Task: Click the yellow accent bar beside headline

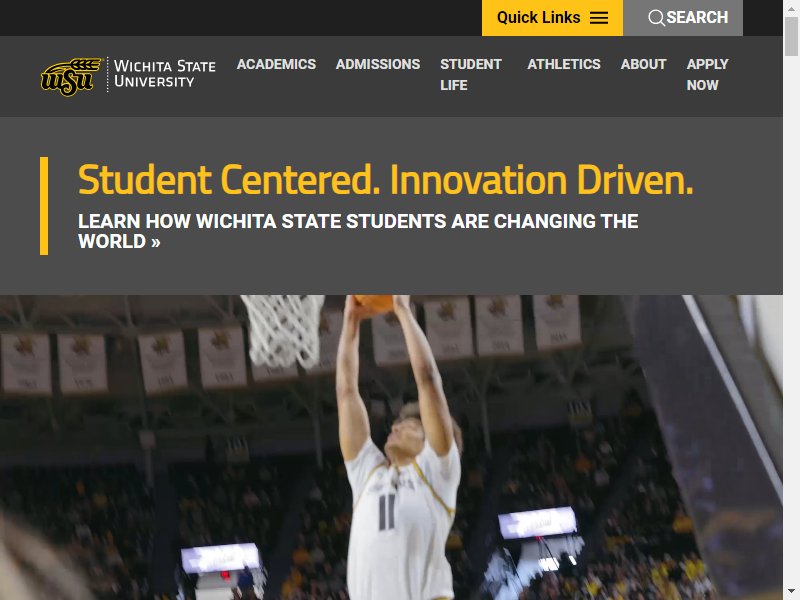Action: click(x=44, y=206)
